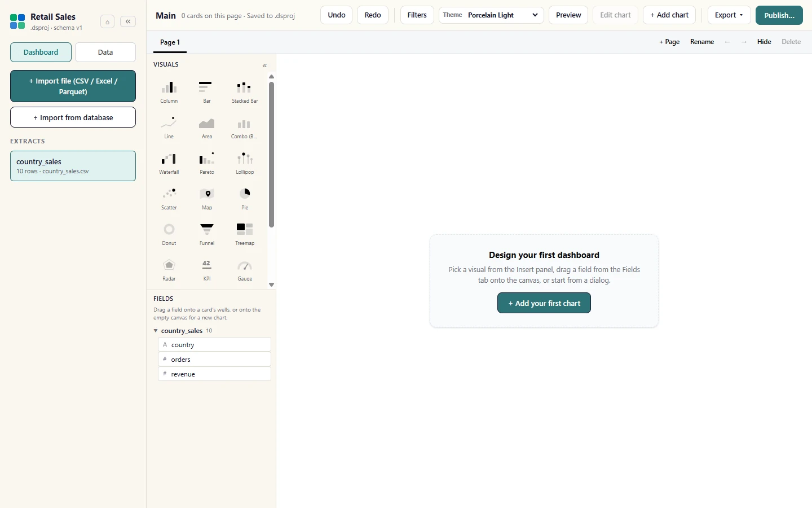
Task: Click the home icon button in sidebar header
Action: pos(107,22)
